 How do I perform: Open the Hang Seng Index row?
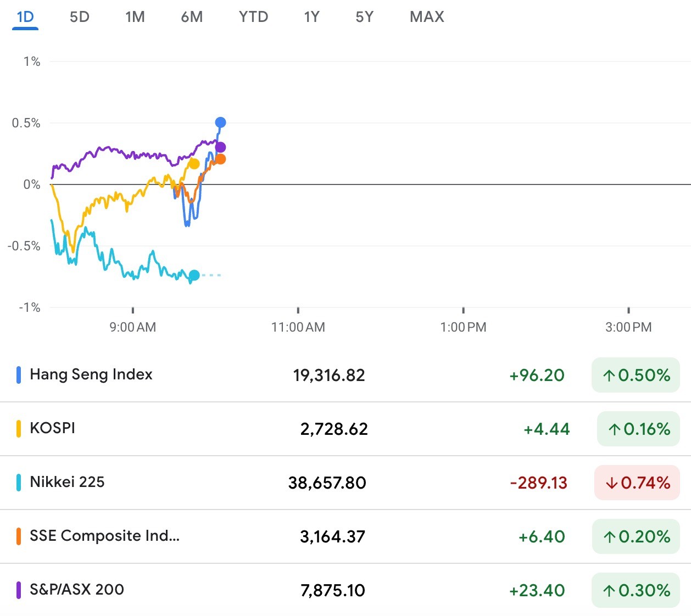pos(345,375)
